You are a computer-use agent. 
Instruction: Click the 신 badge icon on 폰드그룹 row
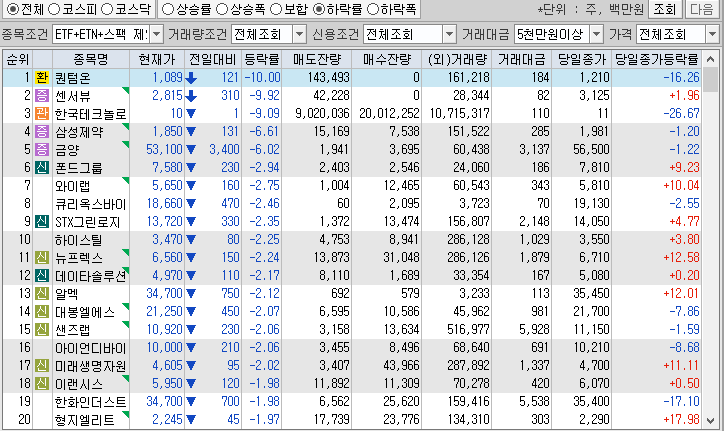(x=42, y=168)
